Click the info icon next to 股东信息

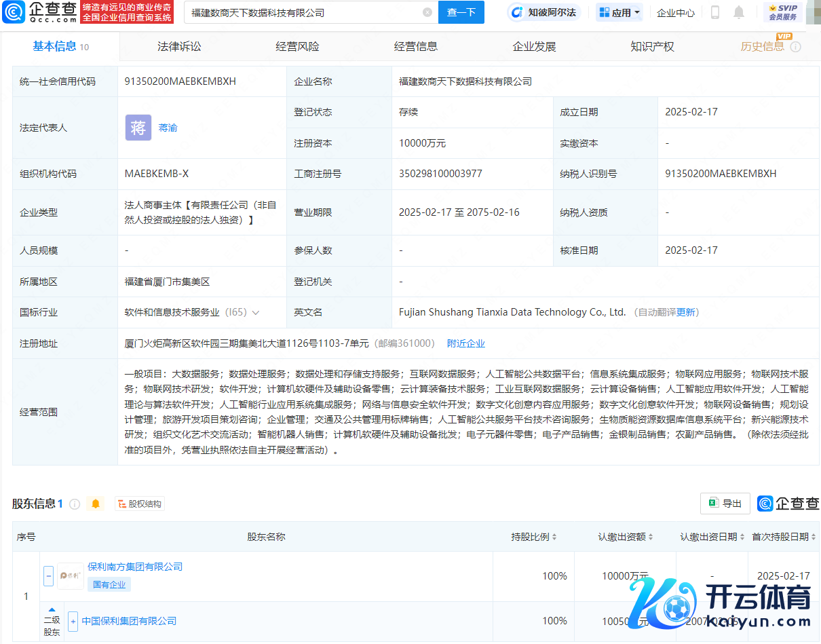click(75, 504)
